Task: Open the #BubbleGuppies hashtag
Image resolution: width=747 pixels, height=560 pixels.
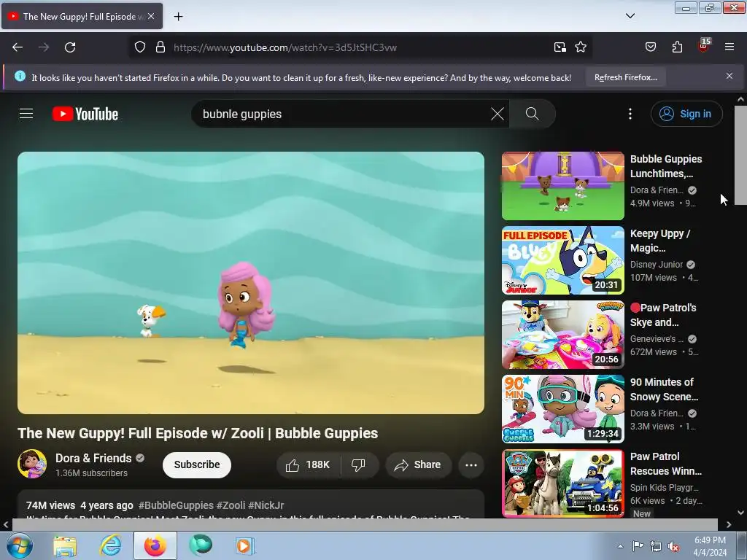Action: (176, 505)
